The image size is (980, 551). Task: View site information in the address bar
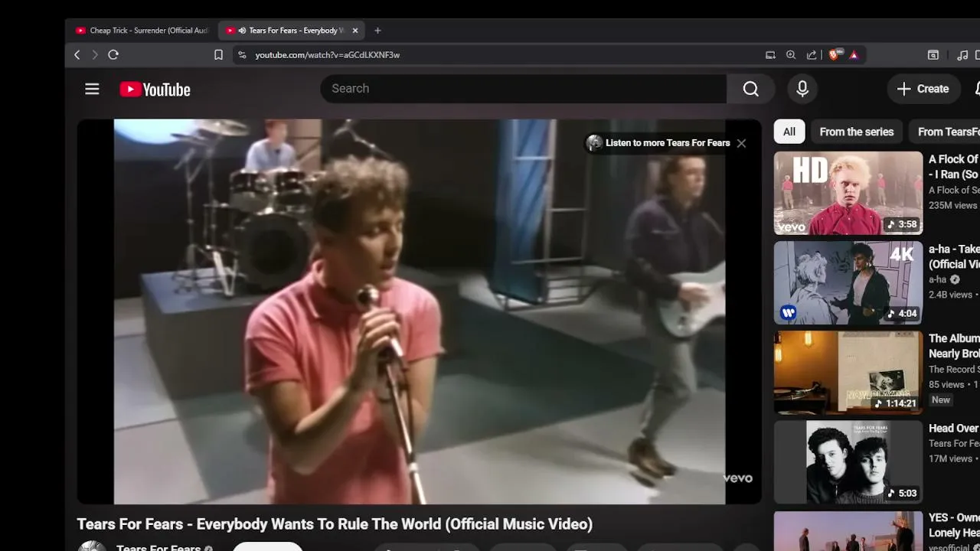click(x=242, y=55)
